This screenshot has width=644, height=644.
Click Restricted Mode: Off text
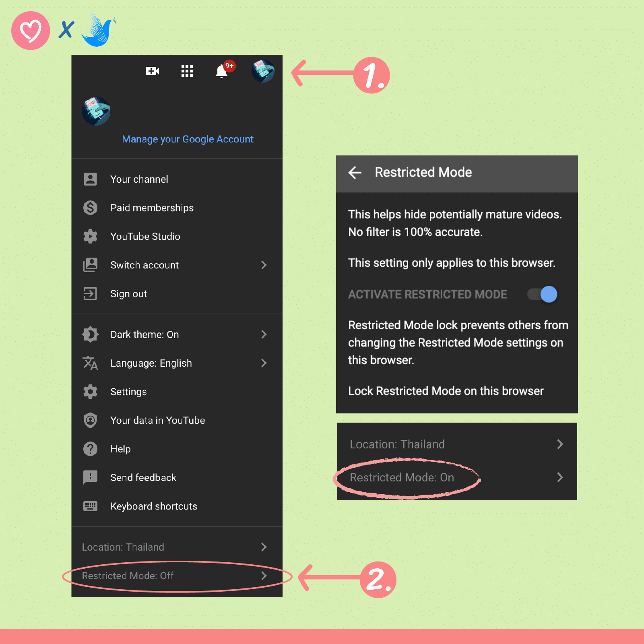pos(128,576)
